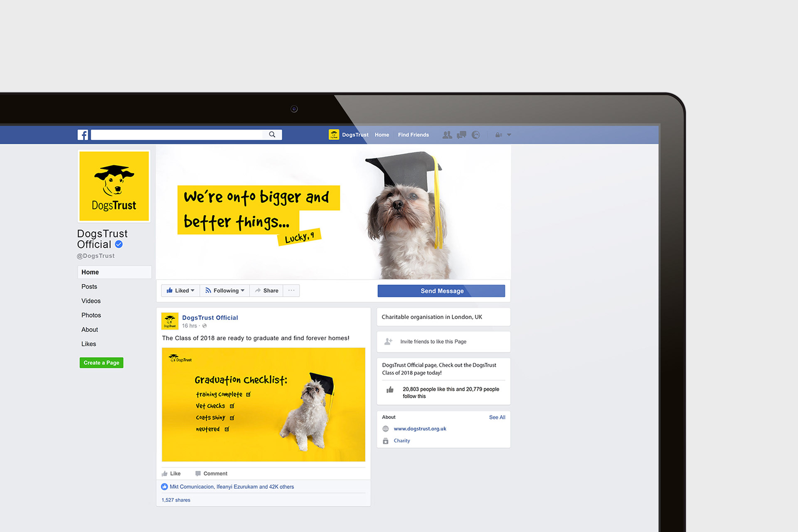
Task: Click Charitable organisation in London, UK text
Action: 432,317
